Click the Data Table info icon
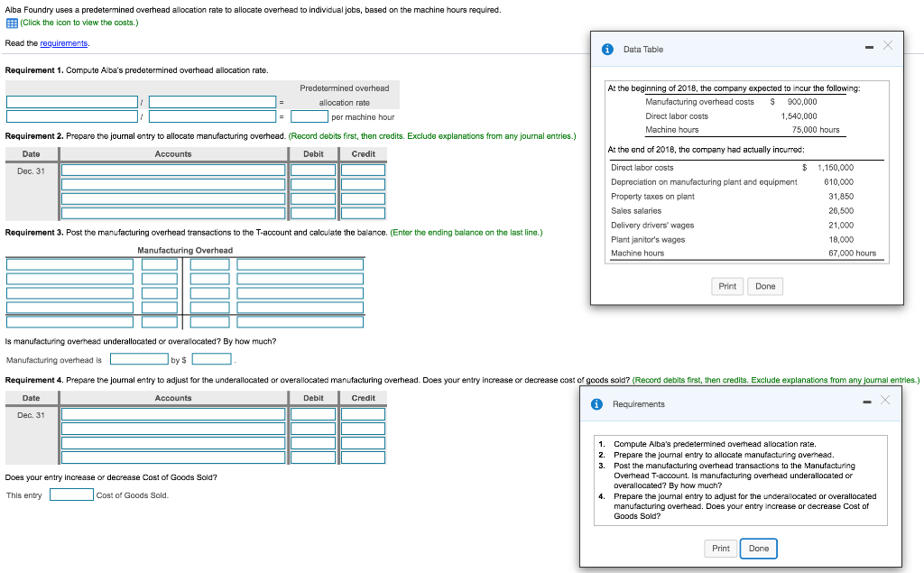This screenshot has width=924, height=573. 607,50
